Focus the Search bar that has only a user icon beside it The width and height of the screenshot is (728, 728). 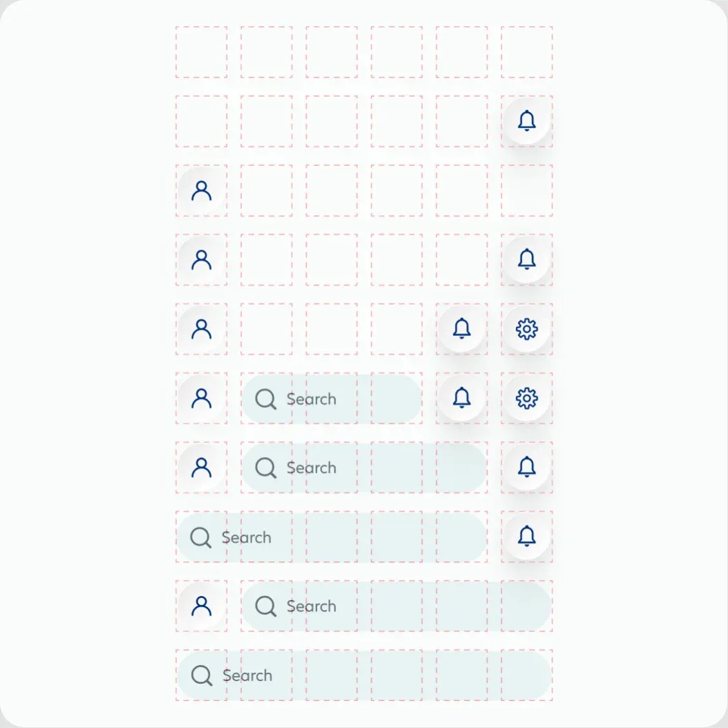click(397, 606)
